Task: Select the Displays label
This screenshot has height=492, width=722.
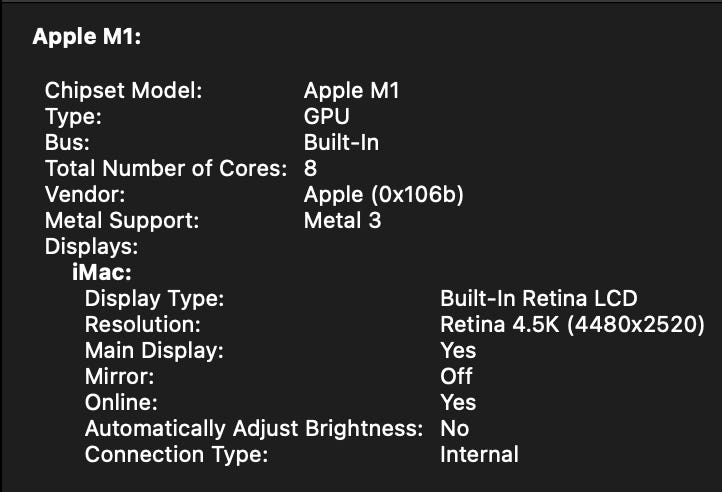Action: click(x=91, y=247)
